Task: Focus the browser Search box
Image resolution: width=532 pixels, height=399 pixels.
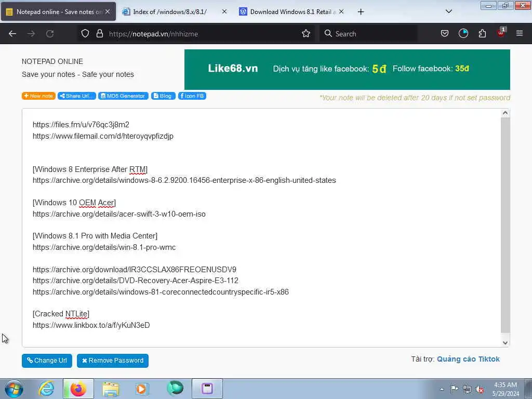Action: pyautogui.click(x=368, y=34)
